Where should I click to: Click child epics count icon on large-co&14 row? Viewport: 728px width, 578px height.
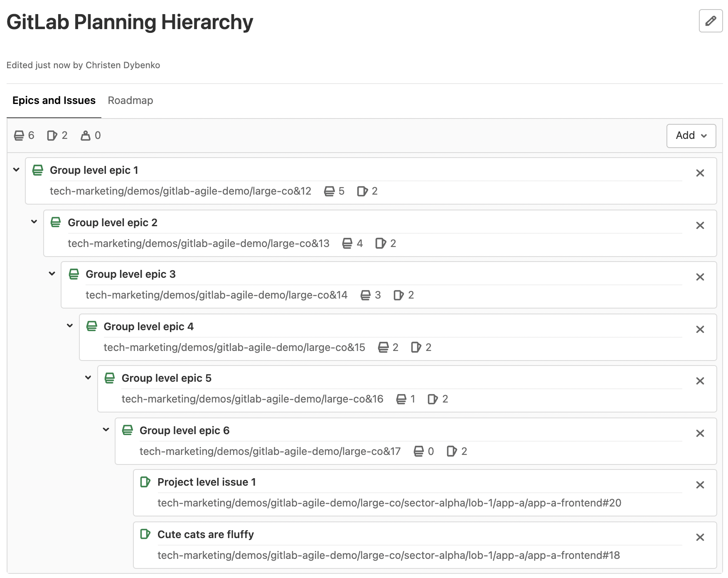pyautogui.click(x=366, y=295)
